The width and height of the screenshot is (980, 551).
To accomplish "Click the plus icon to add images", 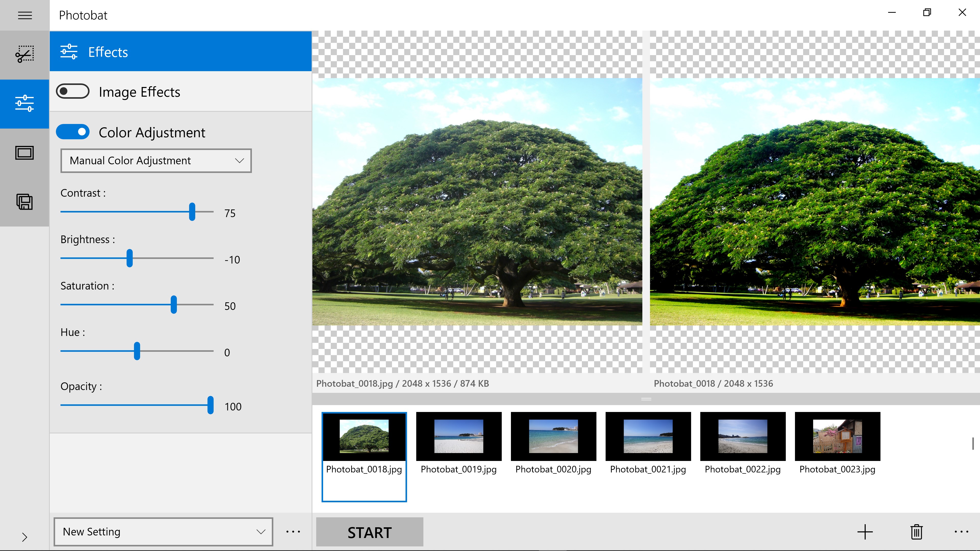I will (865, 532).
